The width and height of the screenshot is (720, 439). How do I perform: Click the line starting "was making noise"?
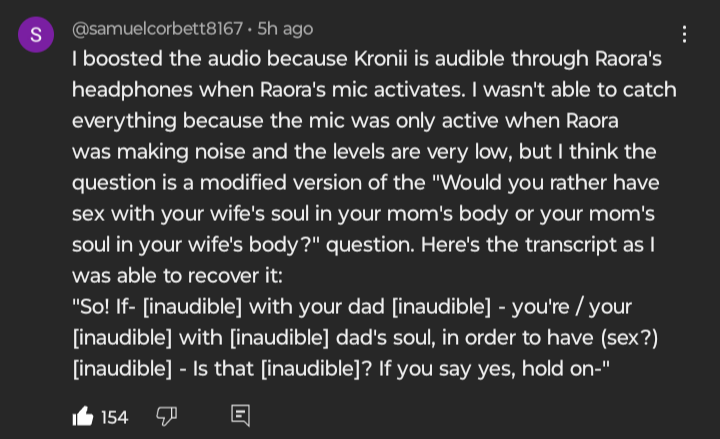pyautogui.click(x=364, y=152)
